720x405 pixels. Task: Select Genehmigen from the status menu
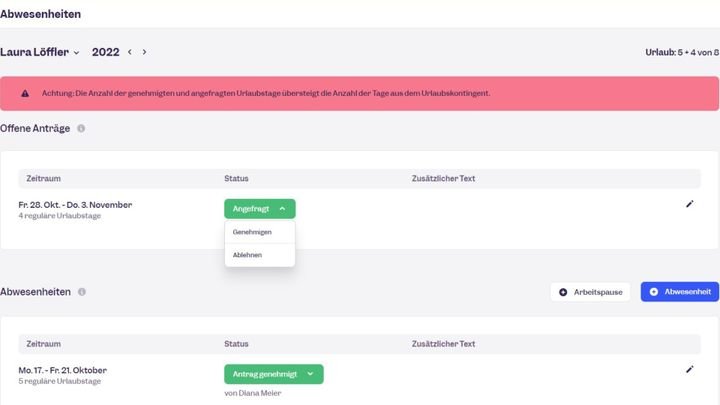[x=252, y=232]
